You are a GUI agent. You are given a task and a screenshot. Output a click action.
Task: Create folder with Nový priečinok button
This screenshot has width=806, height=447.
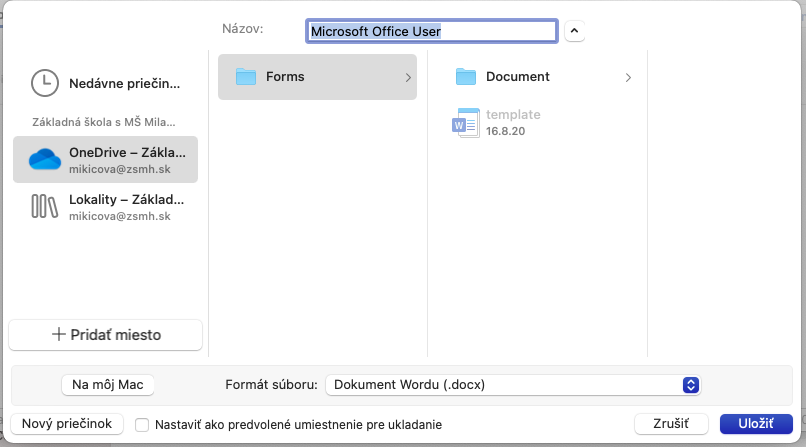click(66, 424)
